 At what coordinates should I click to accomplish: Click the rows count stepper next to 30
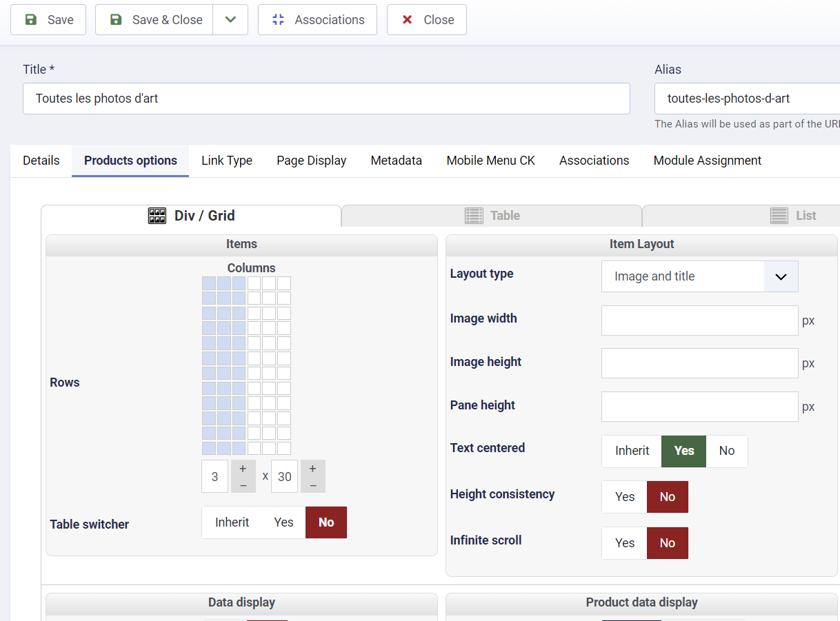click(313, 476)
